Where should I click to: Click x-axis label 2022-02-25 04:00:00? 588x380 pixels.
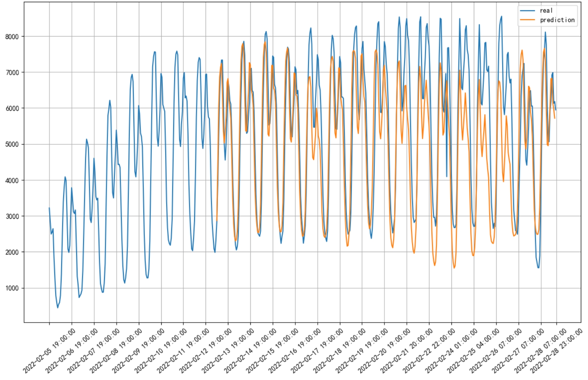474,351
